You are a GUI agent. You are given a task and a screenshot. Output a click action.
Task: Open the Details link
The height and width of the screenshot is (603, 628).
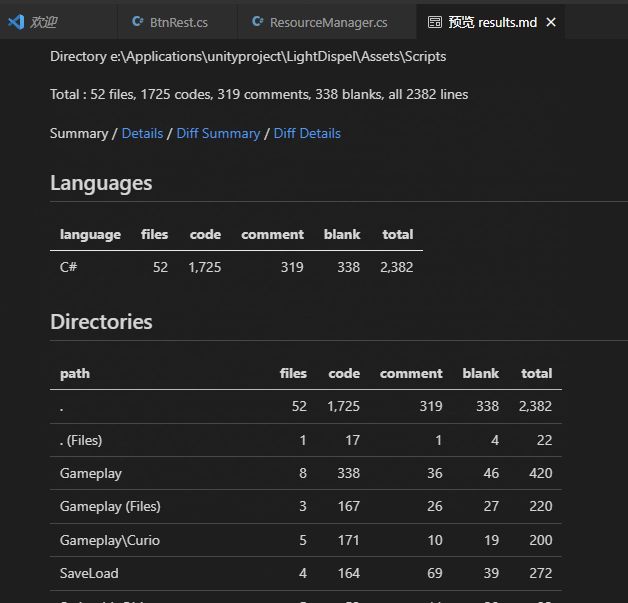142,133
